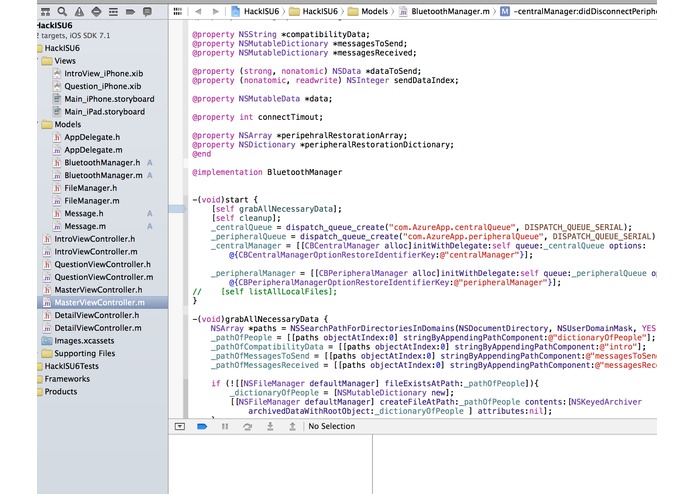Open QuestionViewController.m
The image size is (695, 494).
click(x=98, y=277)
